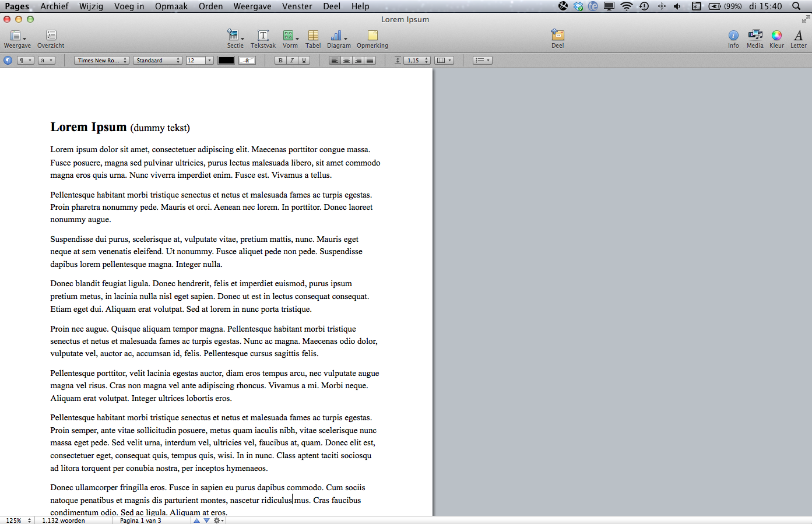Insert a new Sectie
The image size is (812, 524).
tap(235, 39)
